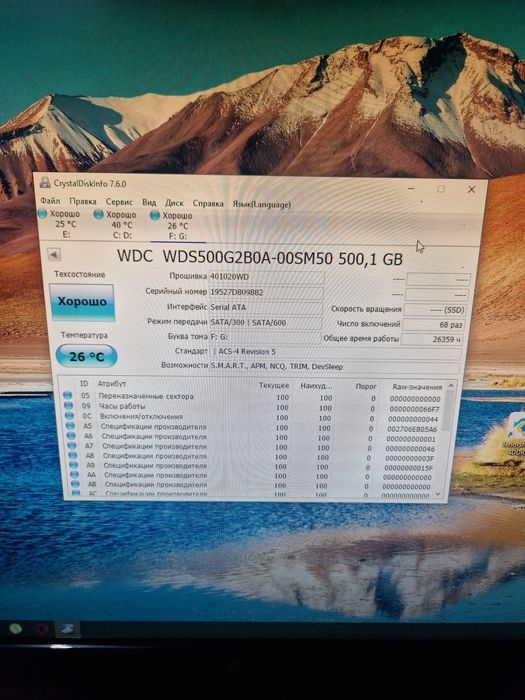The height and width of the screenshot is (700, 525).
Task: Click the CrystalDiskInfo title bar icon
Action: [45, 182]
